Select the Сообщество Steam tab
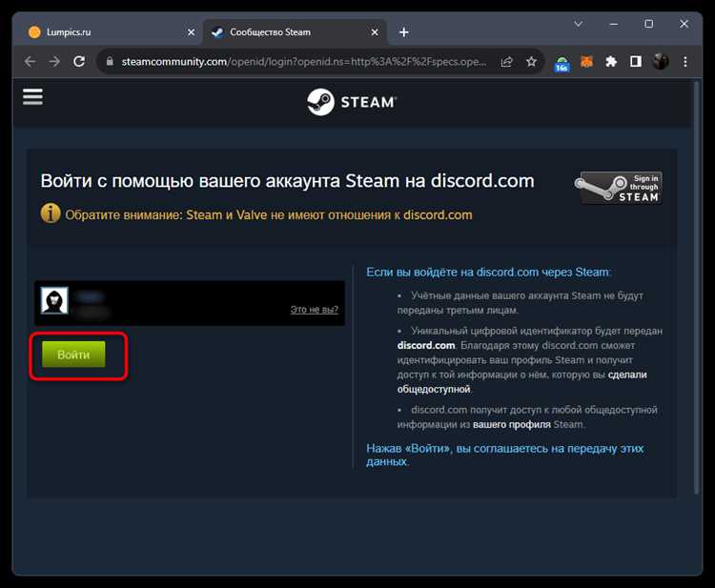Viewport: 715px width, 588px height. (x=295, y=32)
